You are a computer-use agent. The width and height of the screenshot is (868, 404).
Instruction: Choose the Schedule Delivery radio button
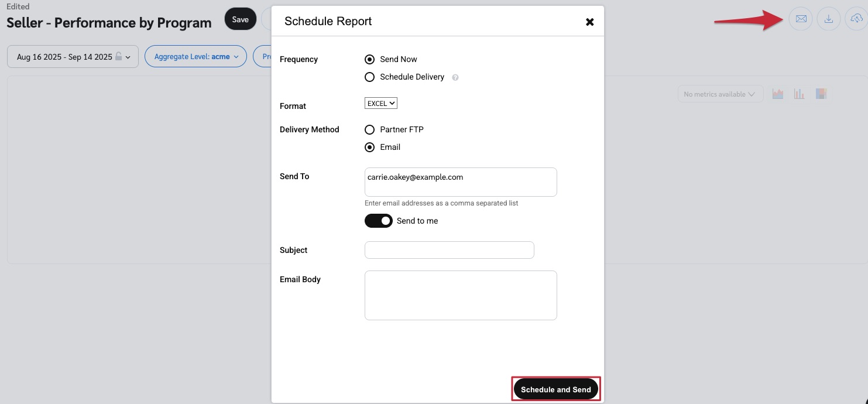tap(369, 77)
